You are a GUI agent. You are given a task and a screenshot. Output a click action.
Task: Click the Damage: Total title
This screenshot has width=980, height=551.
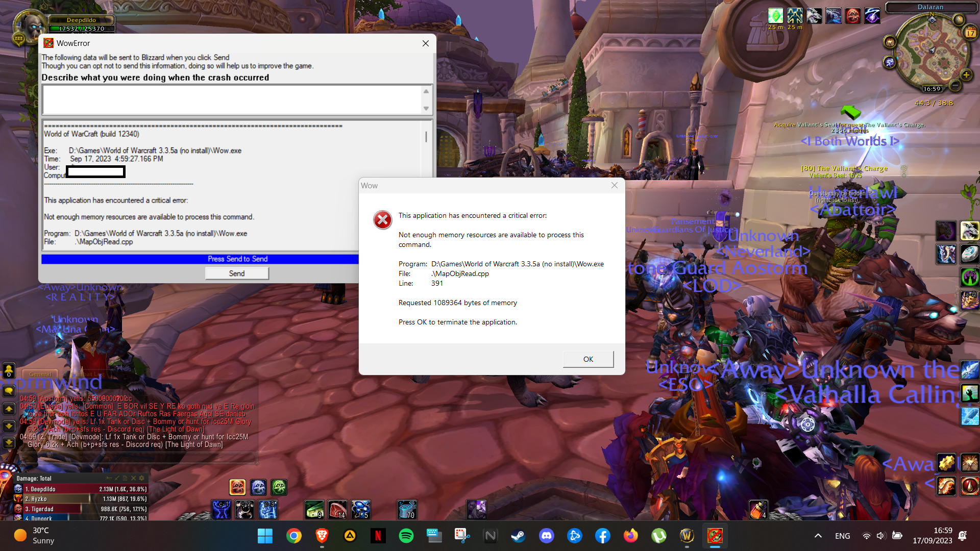point(34,479)
